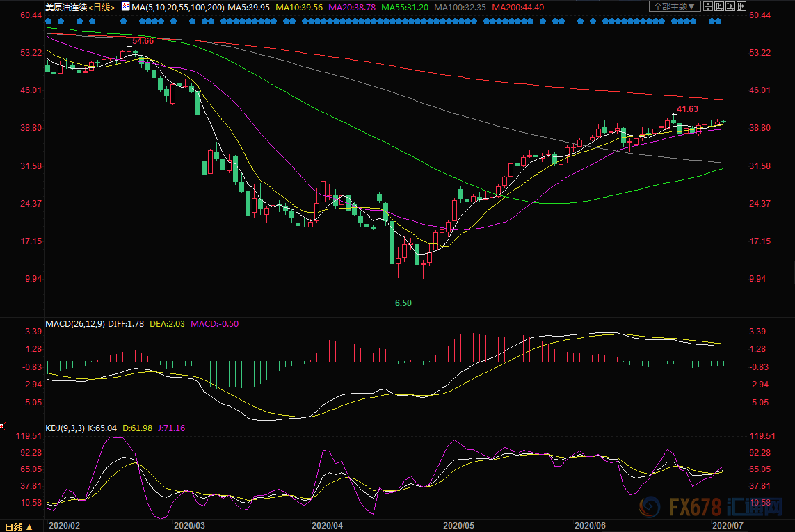
Task: Click the 2020/05 date on time axis
Action: (458, 526)
